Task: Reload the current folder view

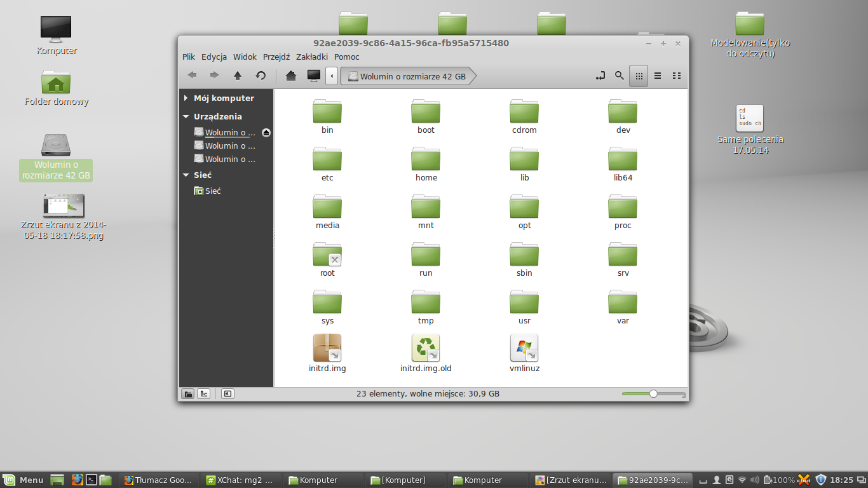Action: click(x=261, y=76)
